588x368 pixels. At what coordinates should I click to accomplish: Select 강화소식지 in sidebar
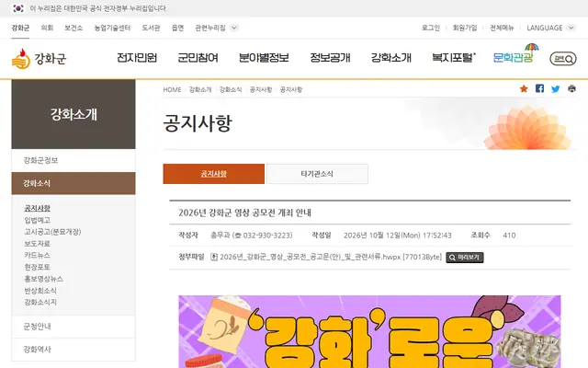40,302
